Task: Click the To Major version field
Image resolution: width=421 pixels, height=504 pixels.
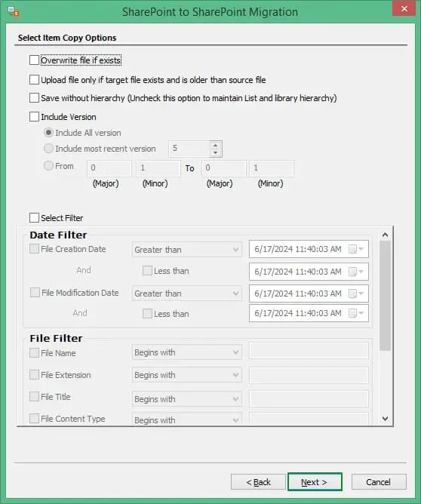Action: pos(224,168)
